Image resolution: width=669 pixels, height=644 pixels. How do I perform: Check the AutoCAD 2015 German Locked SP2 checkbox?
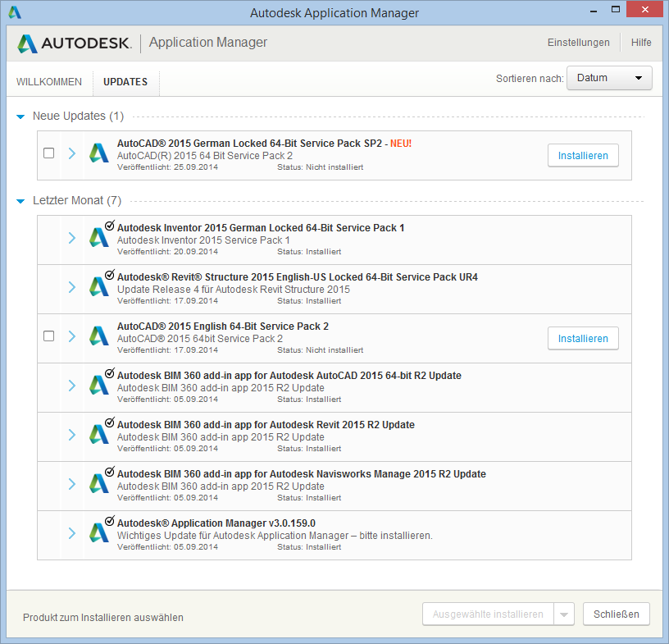coord(49,153)
